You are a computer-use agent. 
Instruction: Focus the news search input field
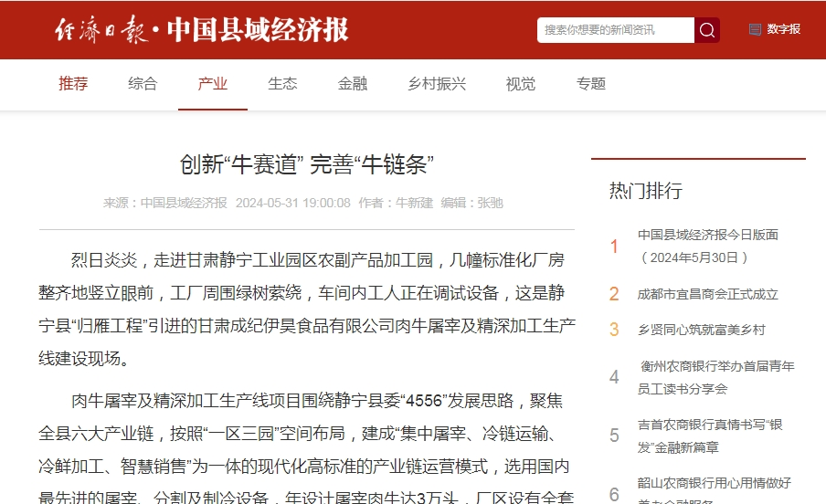pyautogui.click(x=615, y=30)
